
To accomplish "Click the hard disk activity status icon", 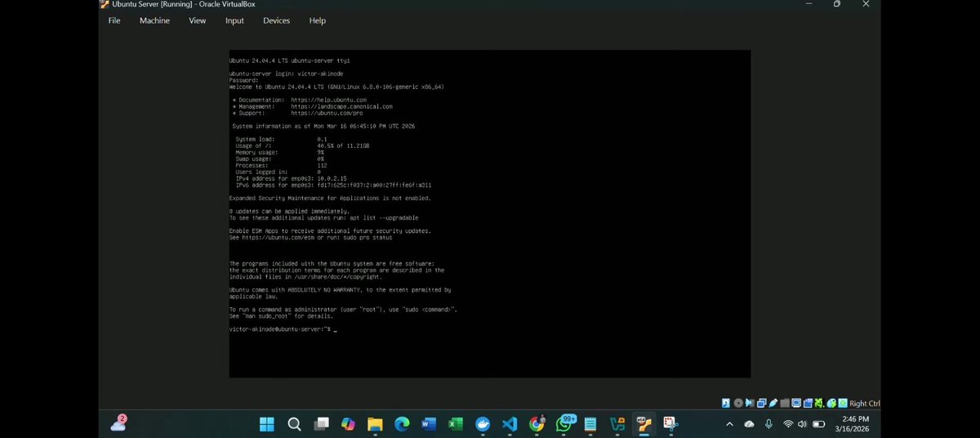I will pyautogui.click(x=726, y=403).
